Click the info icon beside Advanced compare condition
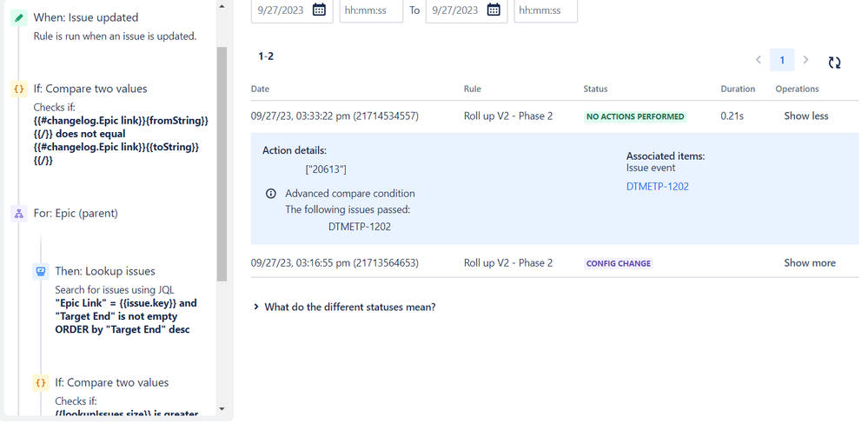 [x=271, y=194]
